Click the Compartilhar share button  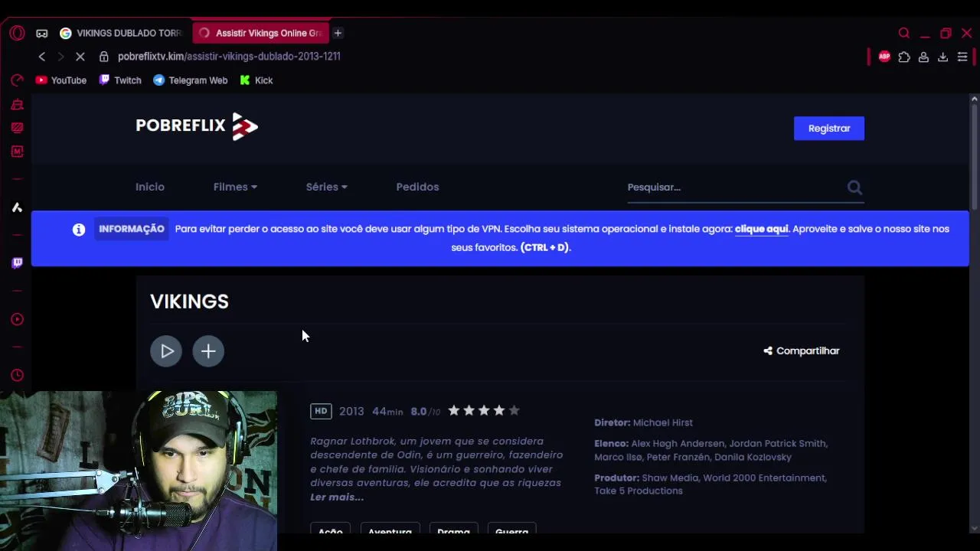[802, 350]
